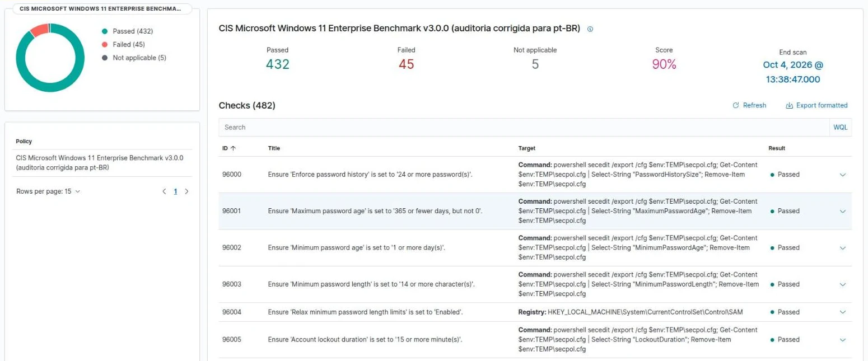Click the 90% score value
Screen dimensions: 868x361
point(664,64)
